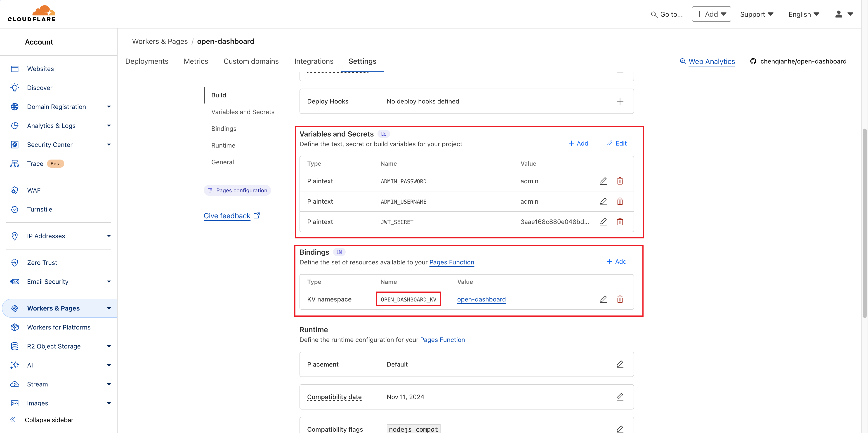Viewport: 868px width, 433px height.
Task: Click the JWT_SECRET value text
Action: pos(555,222)
